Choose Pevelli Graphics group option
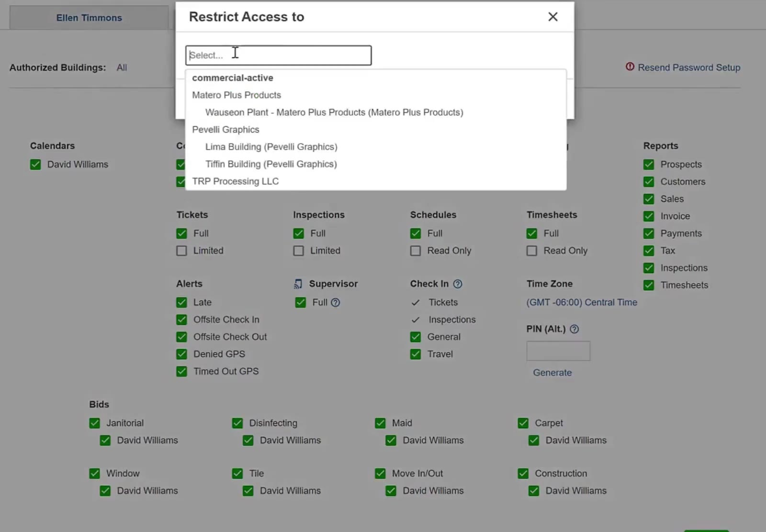 225,130
